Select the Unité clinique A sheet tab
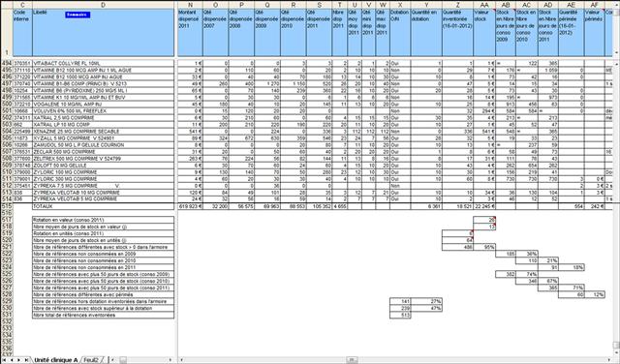The image size is (620, 364). (x=55, y=360)
